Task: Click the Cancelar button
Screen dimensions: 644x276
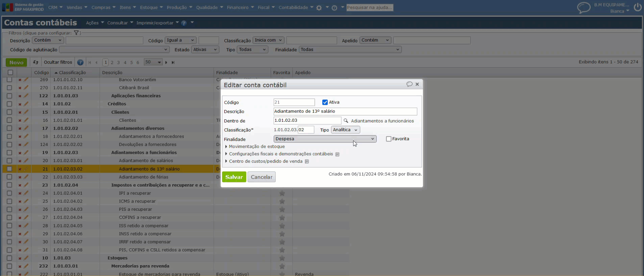Action: pyautogui.click(x=262, y=177)
